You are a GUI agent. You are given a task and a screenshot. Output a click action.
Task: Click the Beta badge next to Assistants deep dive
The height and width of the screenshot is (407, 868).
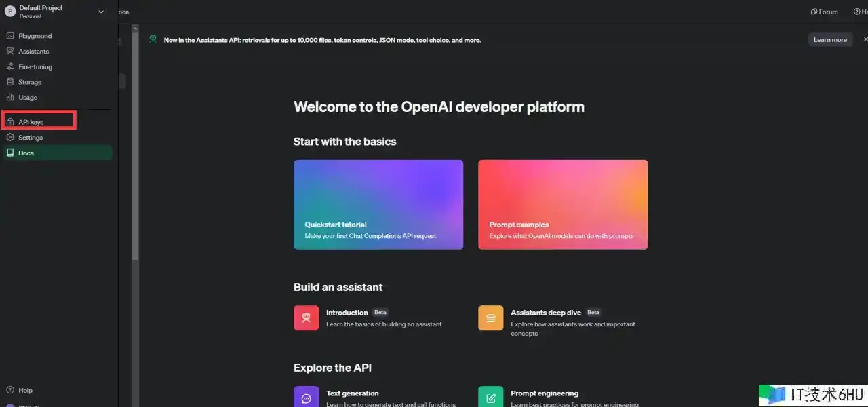pos(593,313)
